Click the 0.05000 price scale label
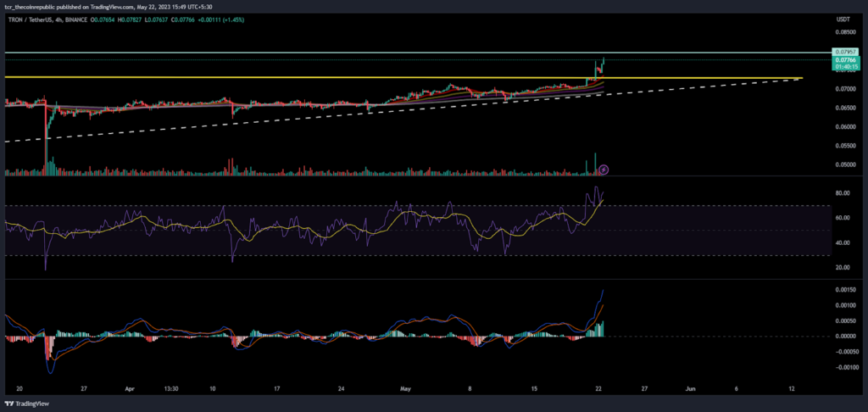The height and width of the screenshot is (412, 868). (844, 164)
